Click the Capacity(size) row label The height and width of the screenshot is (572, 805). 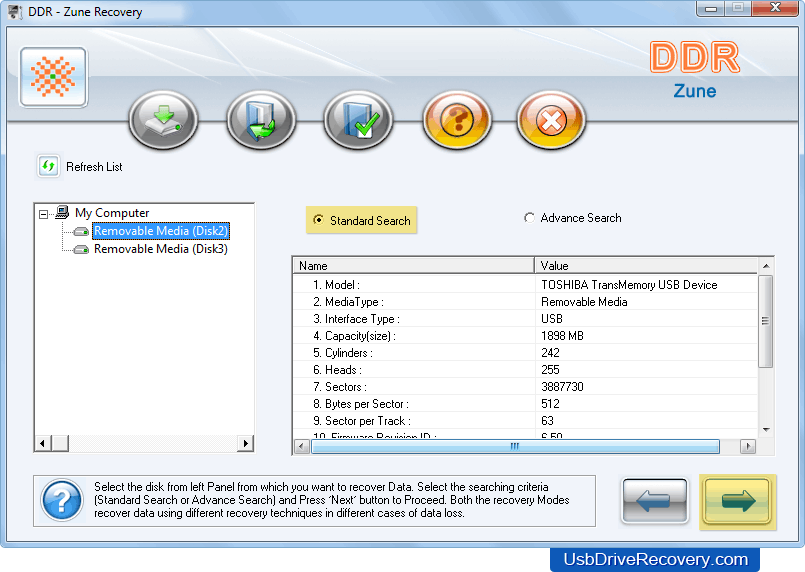coord(354,336)
